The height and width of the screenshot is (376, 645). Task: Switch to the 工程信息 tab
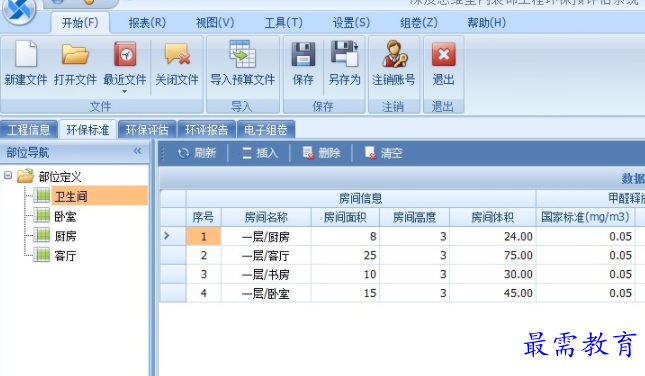pos(29,130)
